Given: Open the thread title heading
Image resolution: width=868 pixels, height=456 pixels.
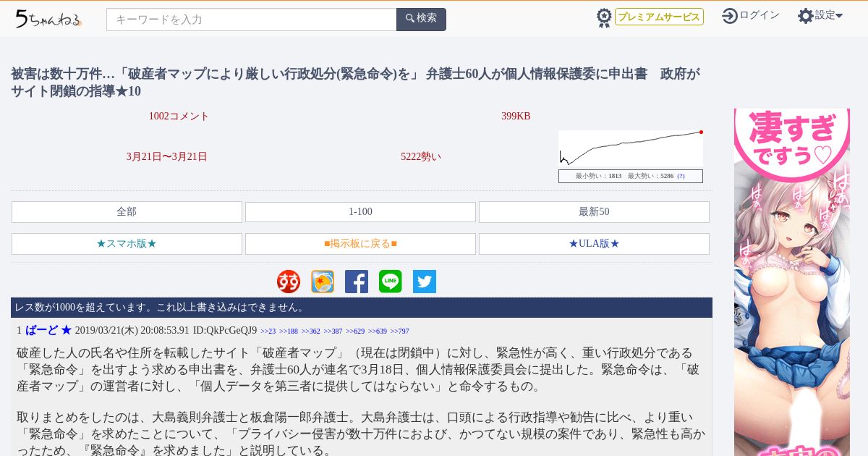Looking at the screenshot, I should pos(356,83).
